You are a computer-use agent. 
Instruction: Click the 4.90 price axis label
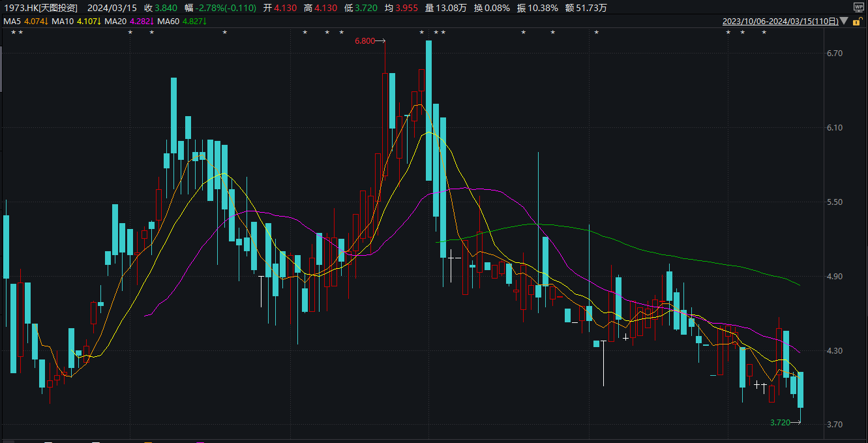click(835, 277)
